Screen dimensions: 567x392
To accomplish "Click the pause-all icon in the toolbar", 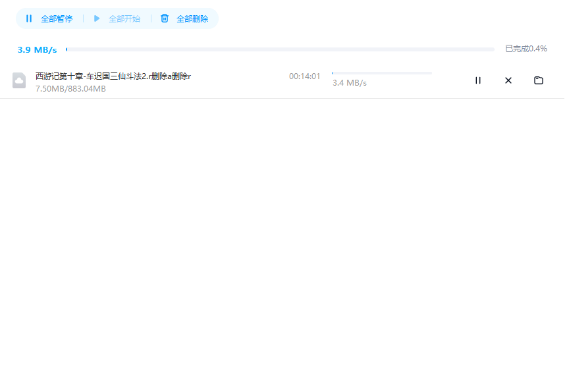I will [x=29, y=18].
